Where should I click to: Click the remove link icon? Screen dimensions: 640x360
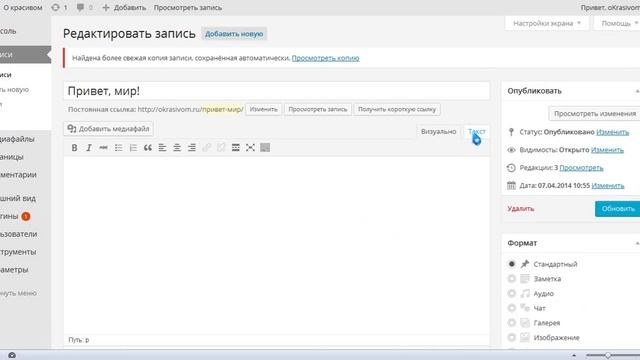(x=221, y=148)
